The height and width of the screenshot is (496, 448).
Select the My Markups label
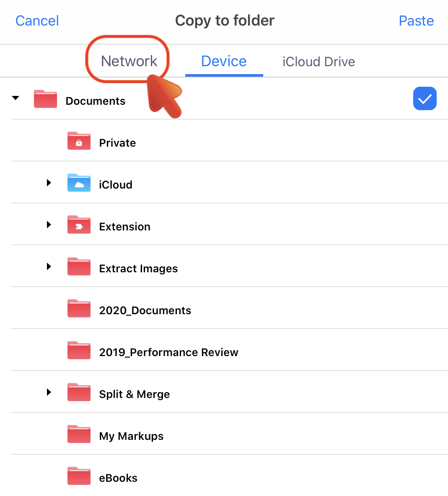131,436
